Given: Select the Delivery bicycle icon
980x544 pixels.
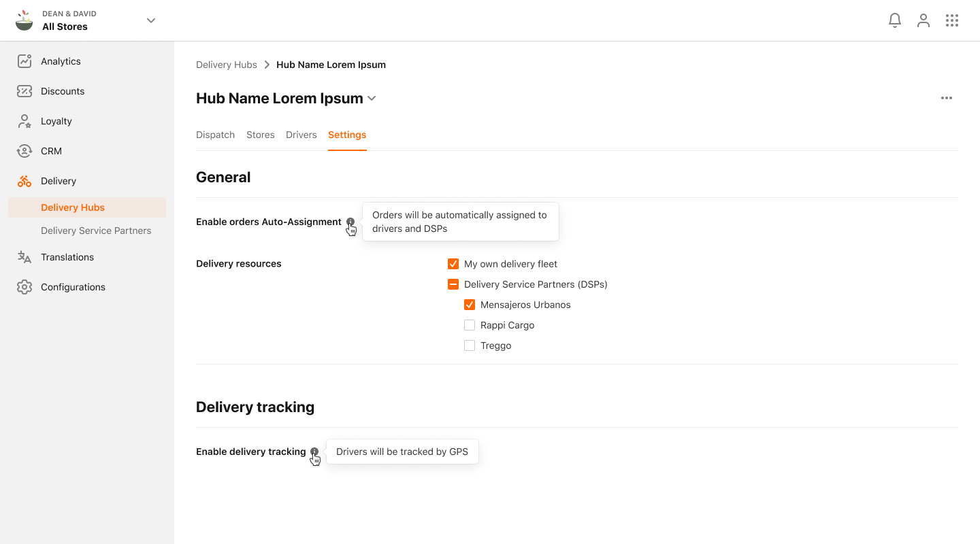Looking at the screenshot, I should (x=24, y=180).
